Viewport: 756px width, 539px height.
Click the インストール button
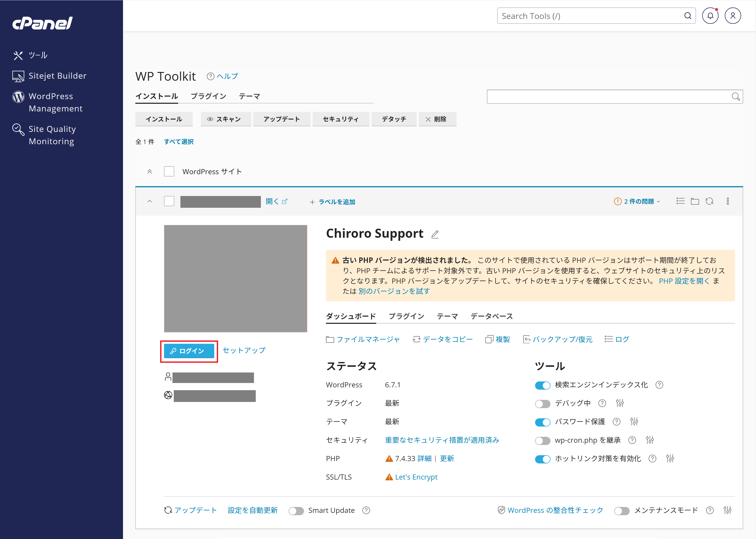pos(164,119)
